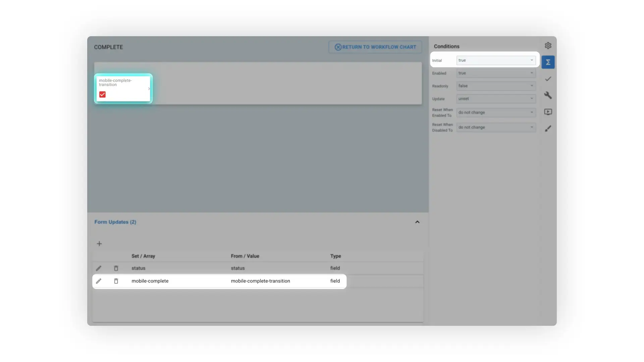Delete the status form update row
Image resolution: width=644 pixels, height=362 pixels.
pos(116,268)
